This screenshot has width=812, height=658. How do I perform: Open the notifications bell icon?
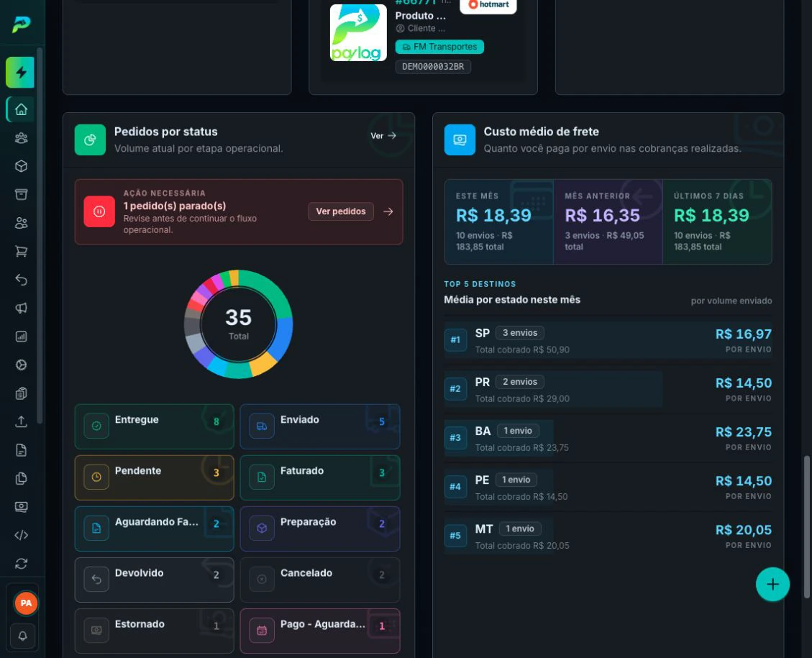click(23, 636)
